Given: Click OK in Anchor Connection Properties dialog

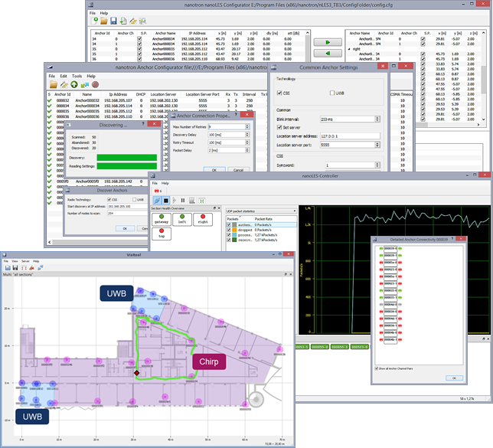Looking at the screenshot, I should click(x=214, y=169).
